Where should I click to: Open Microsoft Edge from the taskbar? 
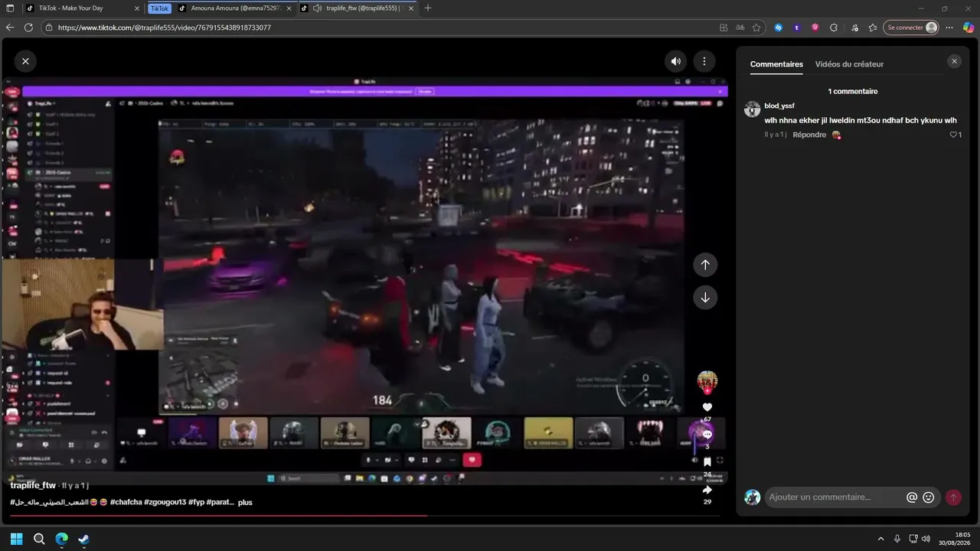61,539
